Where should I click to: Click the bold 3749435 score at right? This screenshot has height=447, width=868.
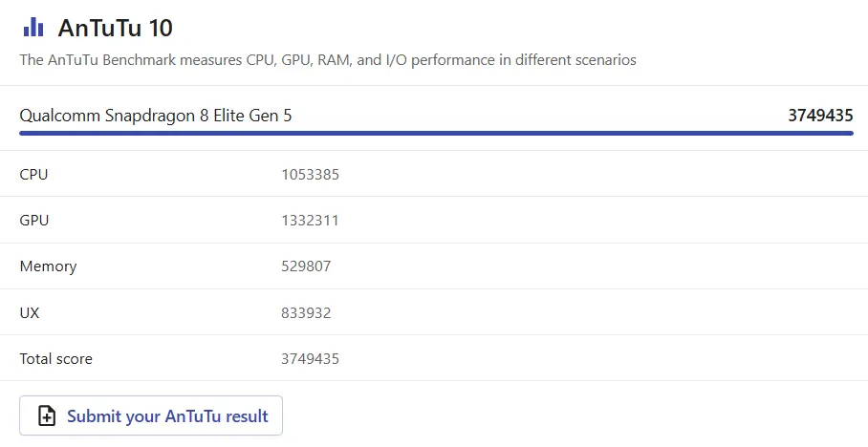click(820, 116)
